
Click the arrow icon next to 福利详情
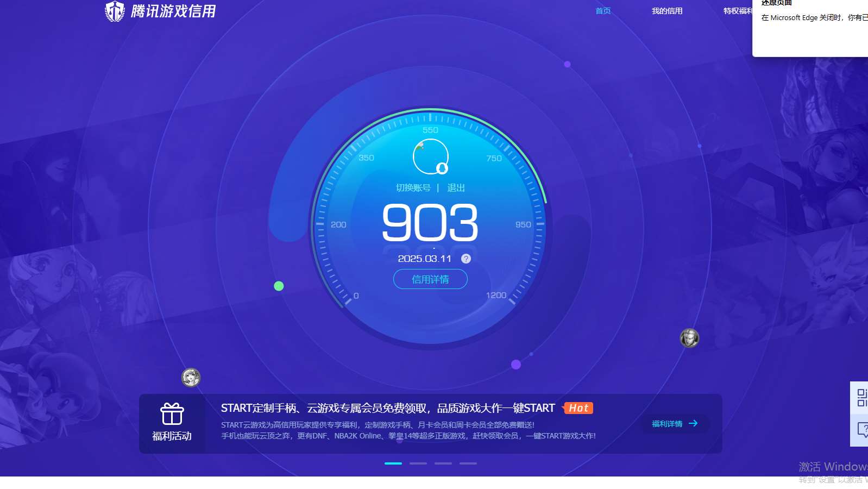[x=693, y=423]
